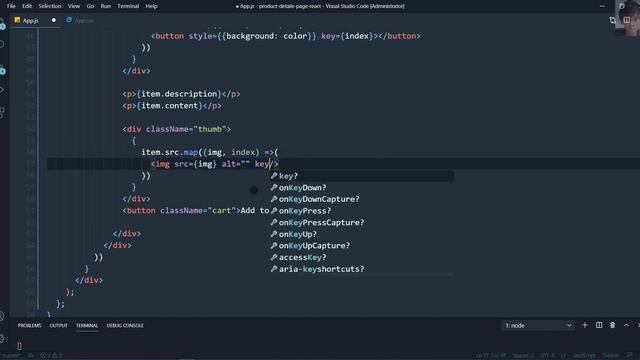Viewport: 640px width, 360px height.
Task: Select the 'onKeyDownCapture?' suggestion
Action: [x=361, y=199]
